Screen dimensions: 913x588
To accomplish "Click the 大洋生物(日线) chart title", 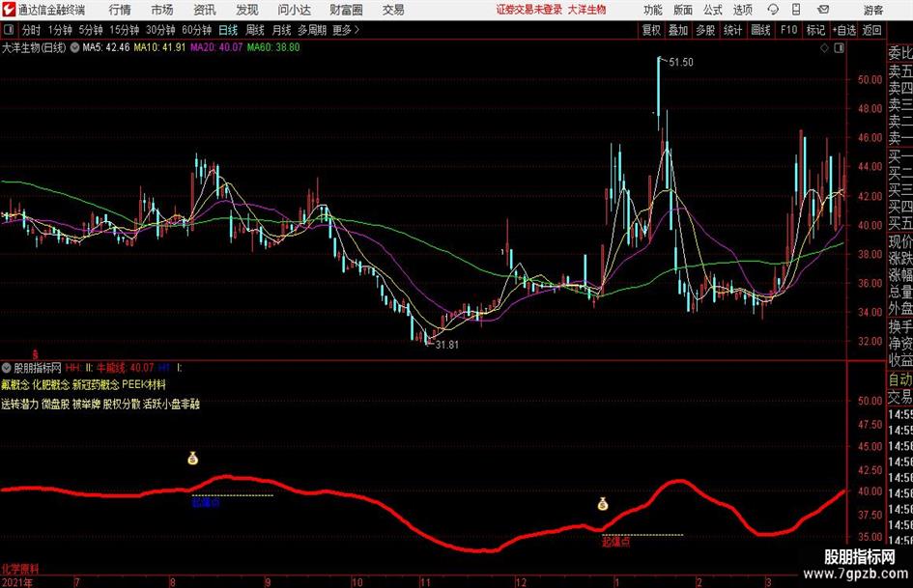I will 34,47.
